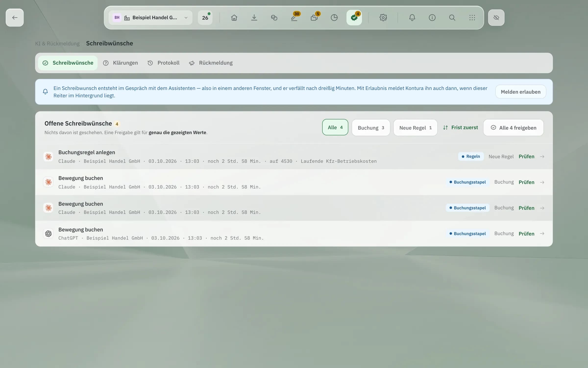This screenshot has height=368, width=588.
Task: Click KI & Rückmeldung breadcrumb
Action: coord(57,44)
